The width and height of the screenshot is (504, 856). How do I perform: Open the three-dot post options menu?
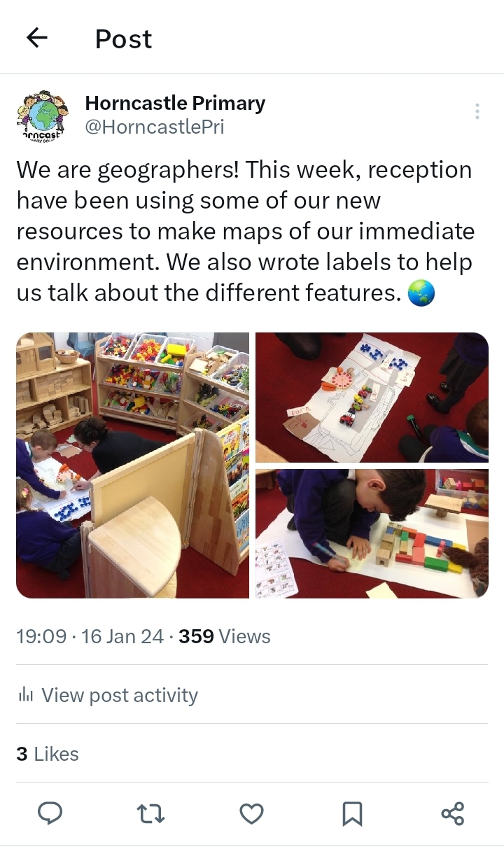477,111
